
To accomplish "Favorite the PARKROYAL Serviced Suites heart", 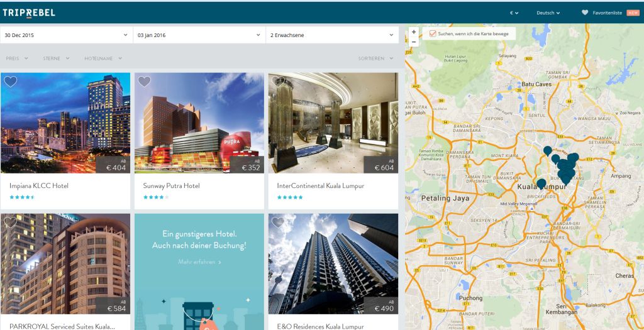I will tap(10, 222).
